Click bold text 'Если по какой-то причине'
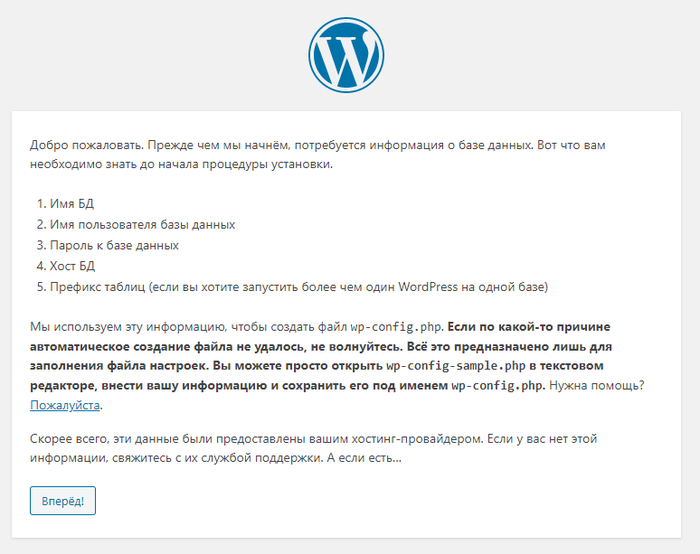 pyautogui.click(x=529, y=327)
